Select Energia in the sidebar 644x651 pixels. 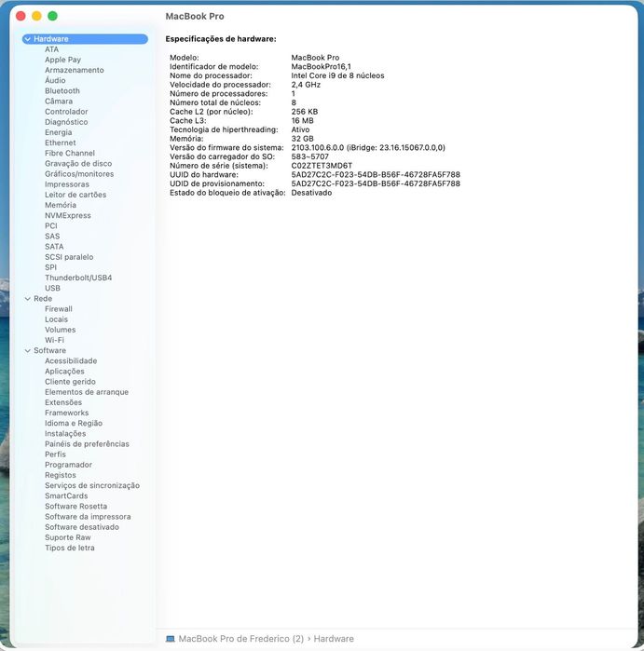(x=59, y=132)
